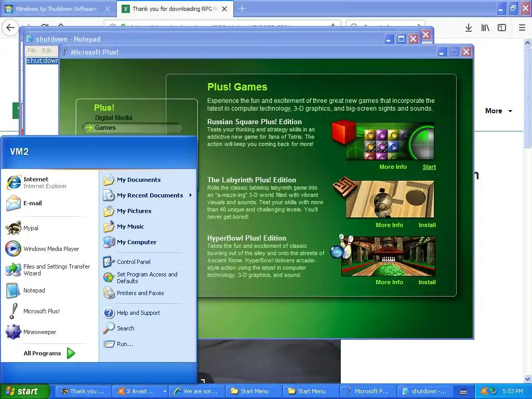Click More Info for HyperBowl

(389, 282)
